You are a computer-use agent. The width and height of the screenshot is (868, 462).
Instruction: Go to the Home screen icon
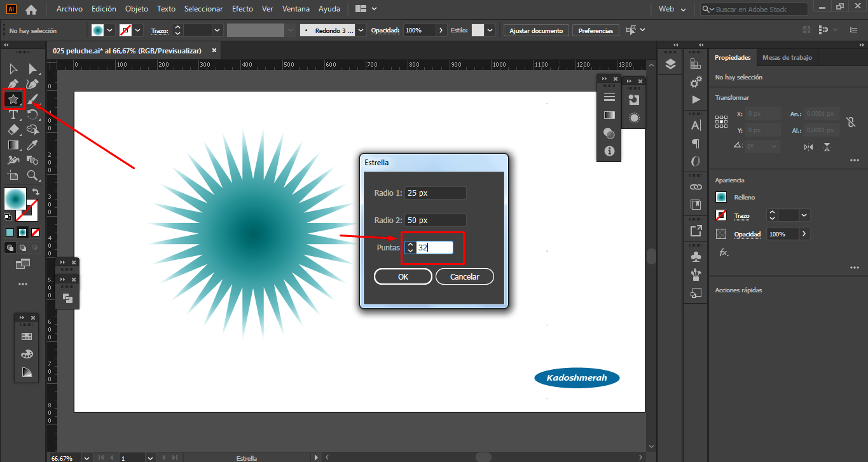pos(31,10)
